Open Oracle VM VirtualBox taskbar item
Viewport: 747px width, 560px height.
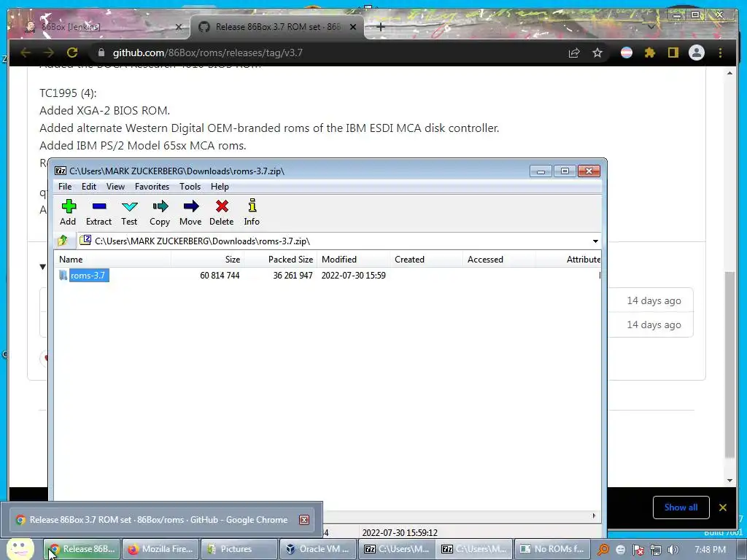coord(317,549)
